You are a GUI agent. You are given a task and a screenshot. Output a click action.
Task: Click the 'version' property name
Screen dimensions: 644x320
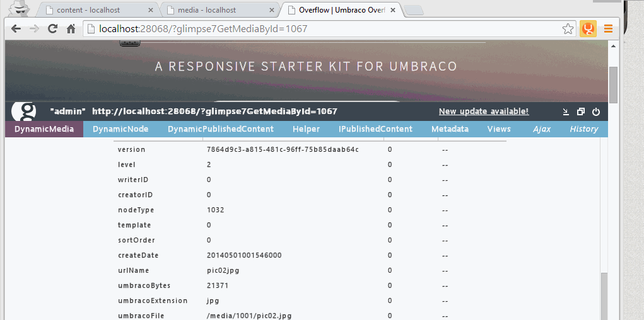(x=131, y=149)
